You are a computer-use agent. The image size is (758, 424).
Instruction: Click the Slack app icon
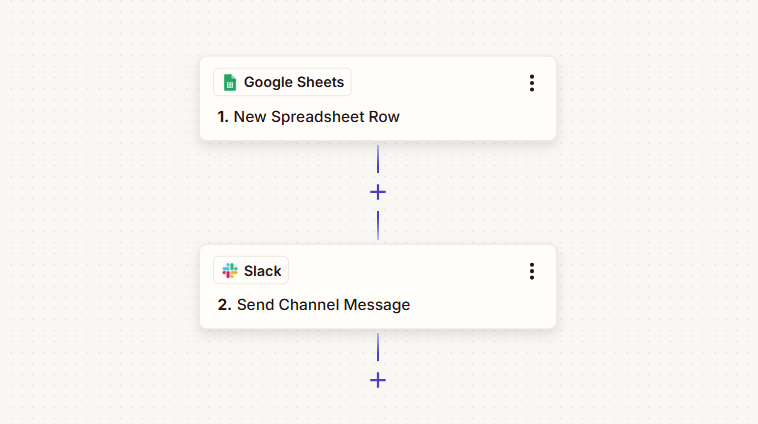(230, 271)
